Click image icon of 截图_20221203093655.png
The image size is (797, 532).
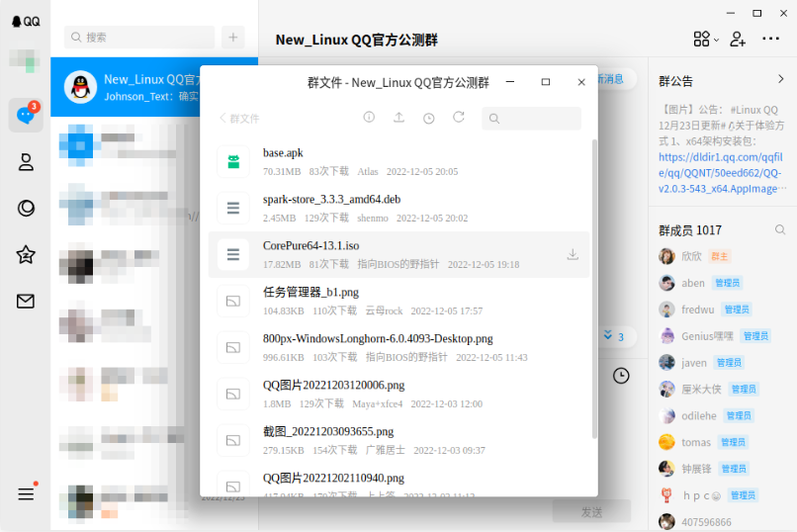point(233,441)
